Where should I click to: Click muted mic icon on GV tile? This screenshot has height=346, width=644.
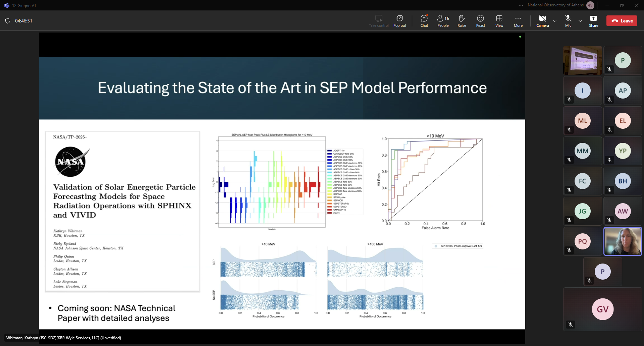click(571, 324)
